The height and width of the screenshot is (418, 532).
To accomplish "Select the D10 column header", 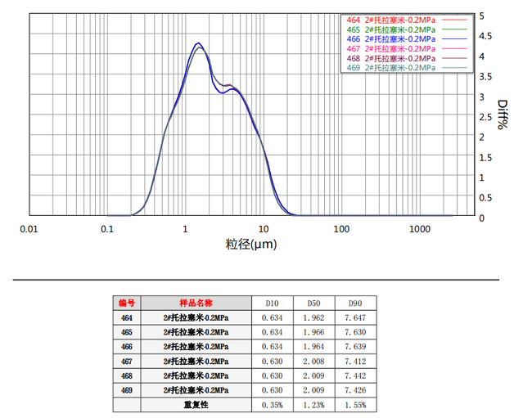I will pos(273,302).
